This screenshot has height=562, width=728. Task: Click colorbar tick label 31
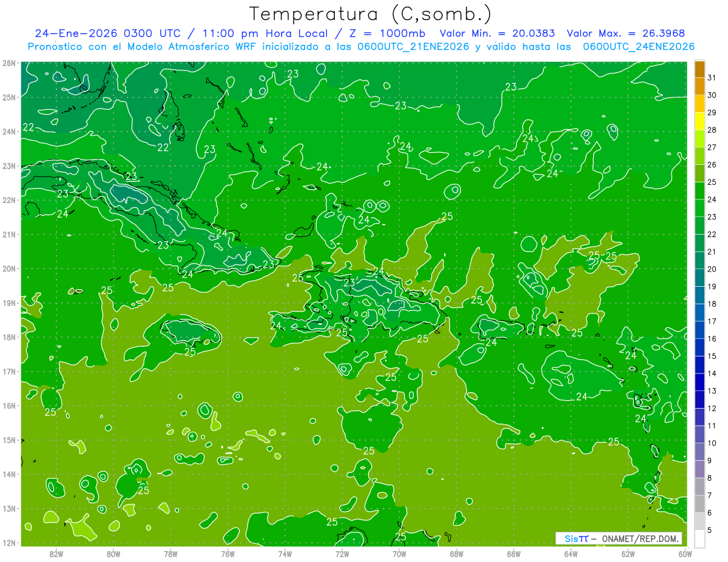(711, 78)
